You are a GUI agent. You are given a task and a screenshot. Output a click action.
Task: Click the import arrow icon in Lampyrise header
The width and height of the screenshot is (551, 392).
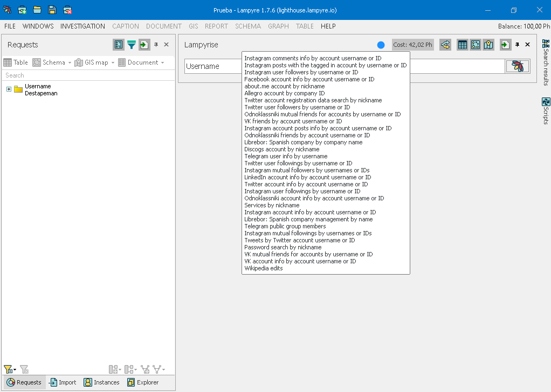(505, 45)
